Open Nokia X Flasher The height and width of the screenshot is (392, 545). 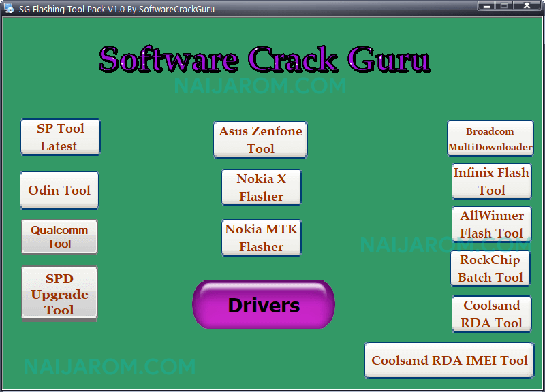[262, 188]
